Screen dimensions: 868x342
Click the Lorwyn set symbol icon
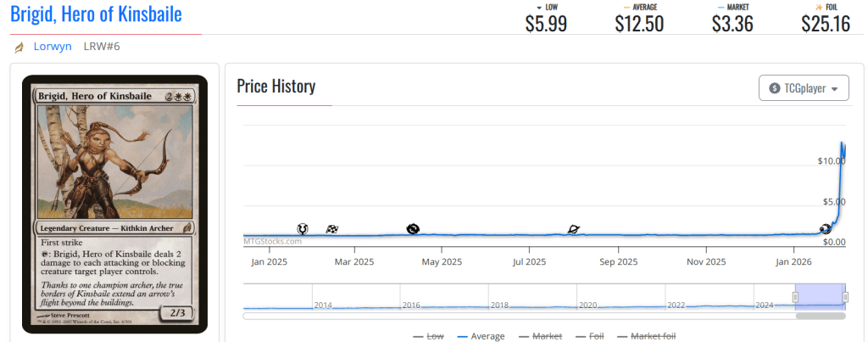point(19,47)
